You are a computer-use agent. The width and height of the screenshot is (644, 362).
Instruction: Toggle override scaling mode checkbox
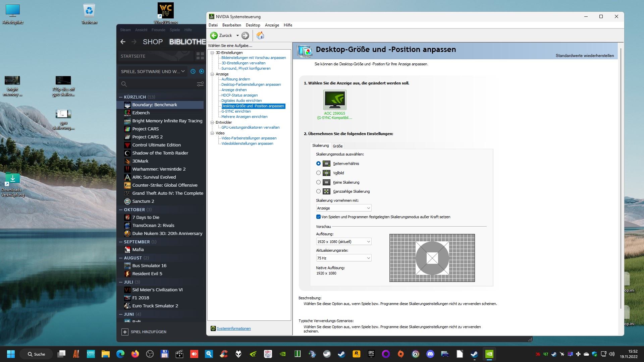tap(318, 217)
